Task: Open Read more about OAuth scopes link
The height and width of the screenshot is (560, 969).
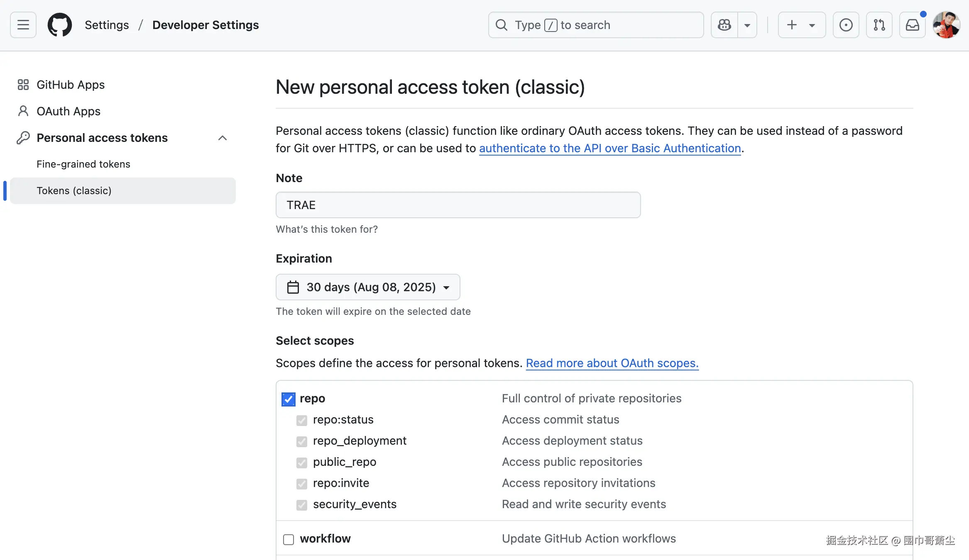Action: pyautogui.click(x=612, y=363)
